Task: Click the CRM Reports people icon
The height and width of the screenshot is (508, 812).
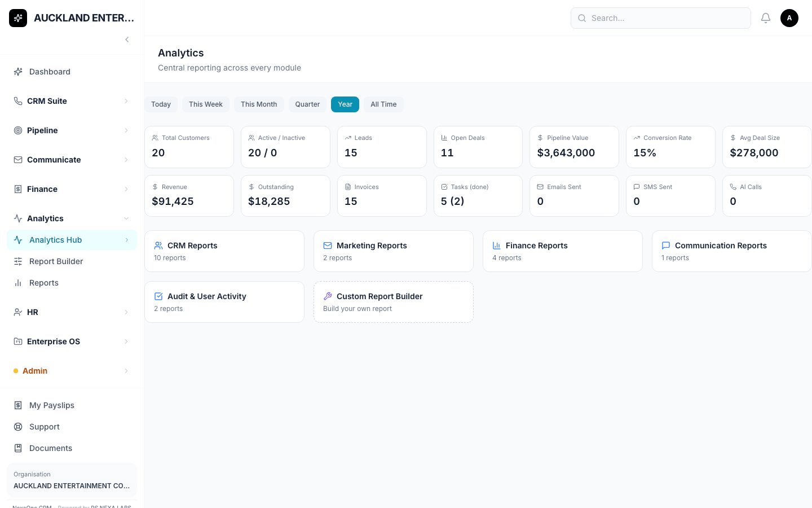Action: point(158,246)
